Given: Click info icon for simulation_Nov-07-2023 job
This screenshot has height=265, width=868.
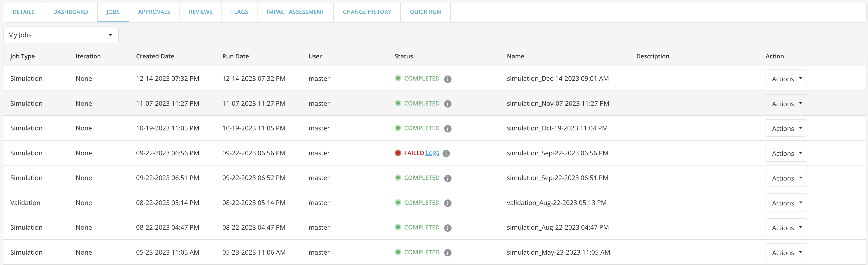Looking at the screenshot, I should 447,104.
